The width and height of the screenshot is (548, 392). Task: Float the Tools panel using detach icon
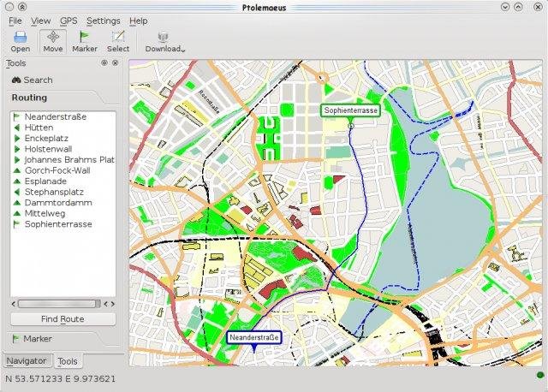[x=104, y=63]
